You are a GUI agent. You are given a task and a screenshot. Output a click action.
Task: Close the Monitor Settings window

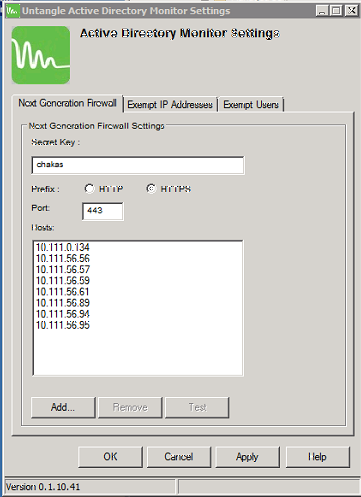coord(351,11)
